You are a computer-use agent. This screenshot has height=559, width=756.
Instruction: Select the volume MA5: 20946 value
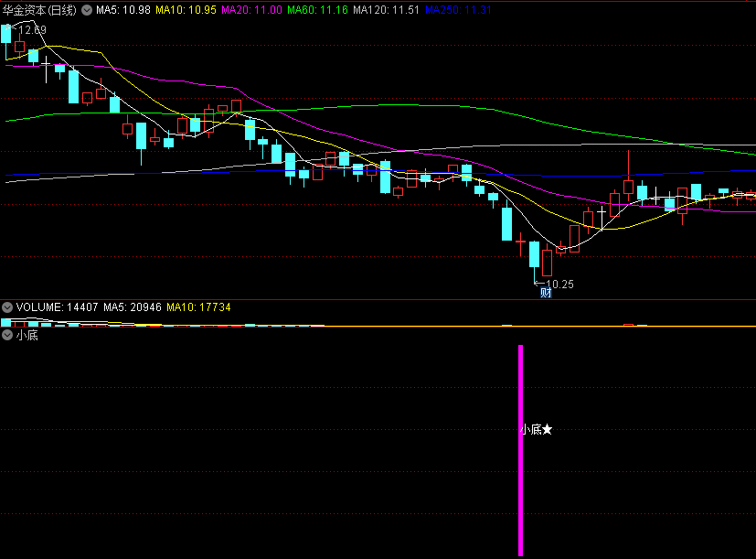[133, 307]
